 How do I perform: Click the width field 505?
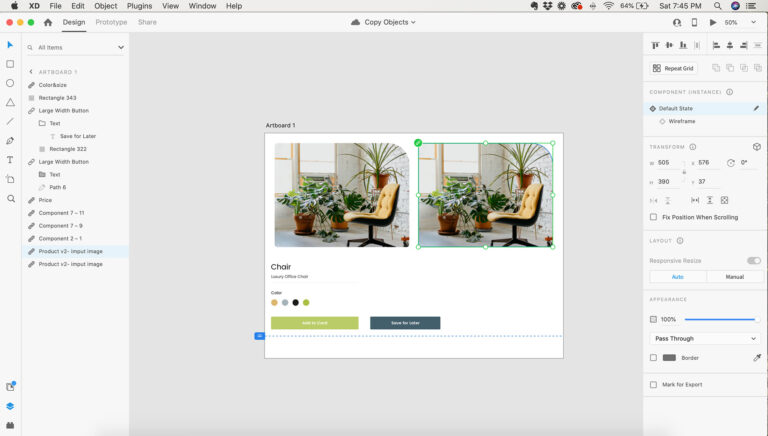click(668, 163)
